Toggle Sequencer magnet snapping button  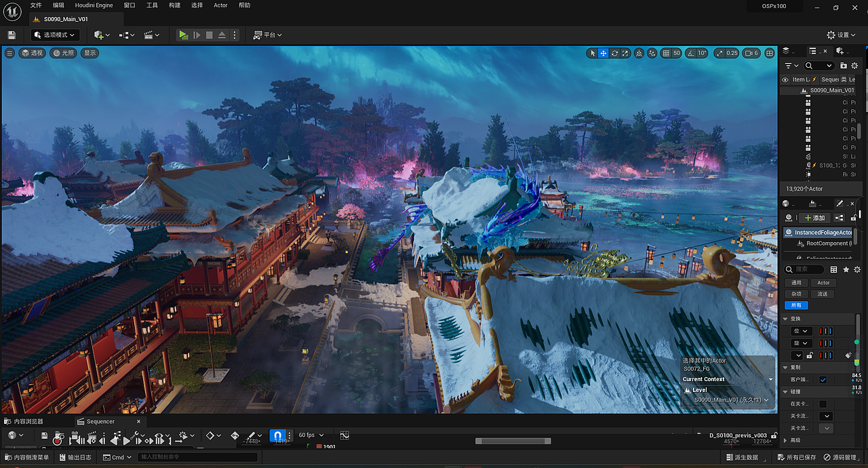point(277,435)
